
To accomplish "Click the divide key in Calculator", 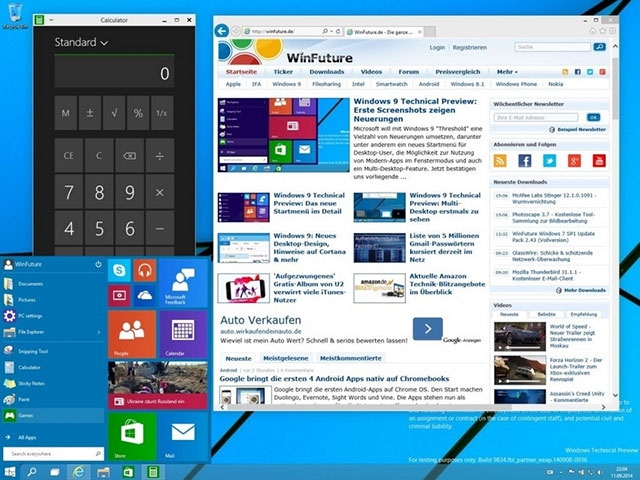I will click(x=160, y=156).
